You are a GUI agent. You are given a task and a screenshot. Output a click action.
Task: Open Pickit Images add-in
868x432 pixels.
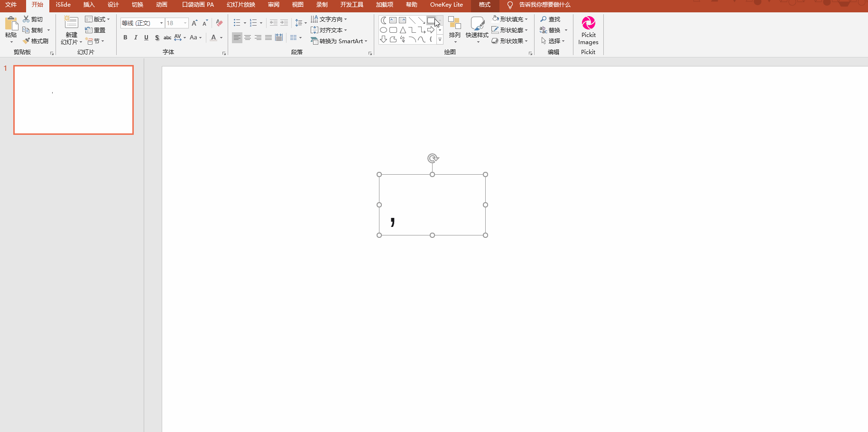pyautogui.click(x=588, y=31)
